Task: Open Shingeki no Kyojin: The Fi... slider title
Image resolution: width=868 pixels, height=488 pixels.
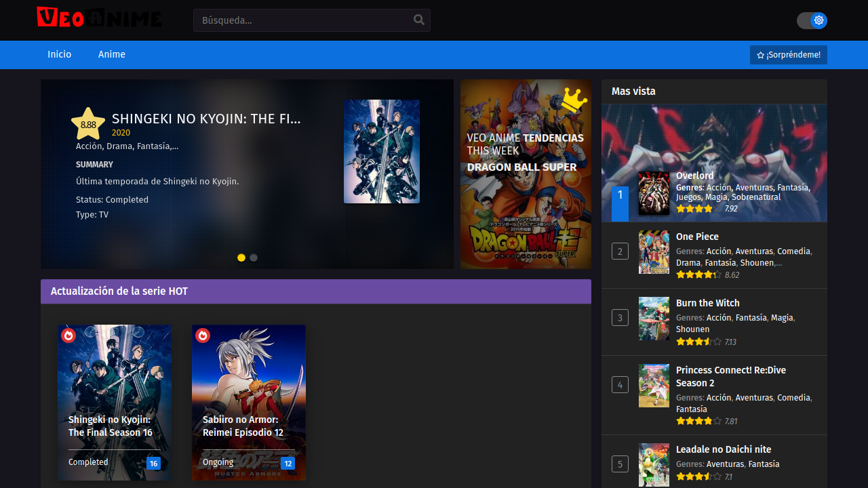Action: [206, 119]
